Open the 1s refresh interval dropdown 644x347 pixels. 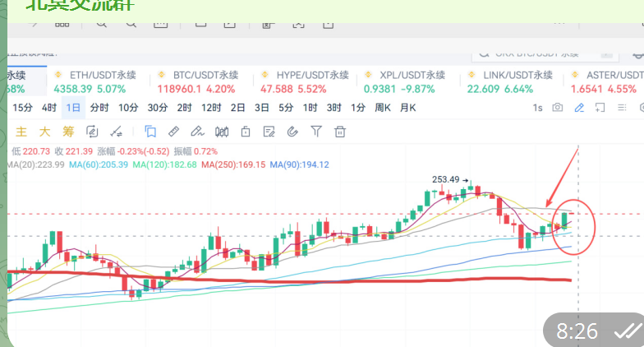coord(538,108)
